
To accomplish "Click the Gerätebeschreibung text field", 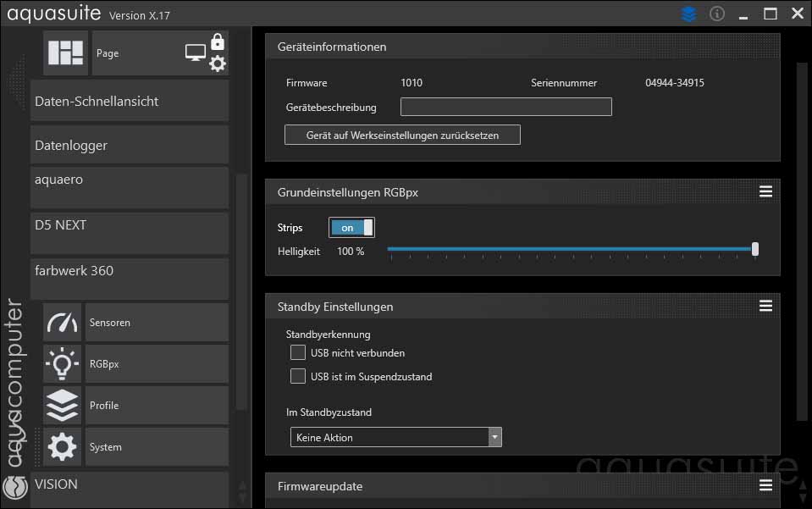I will point(506,107).
